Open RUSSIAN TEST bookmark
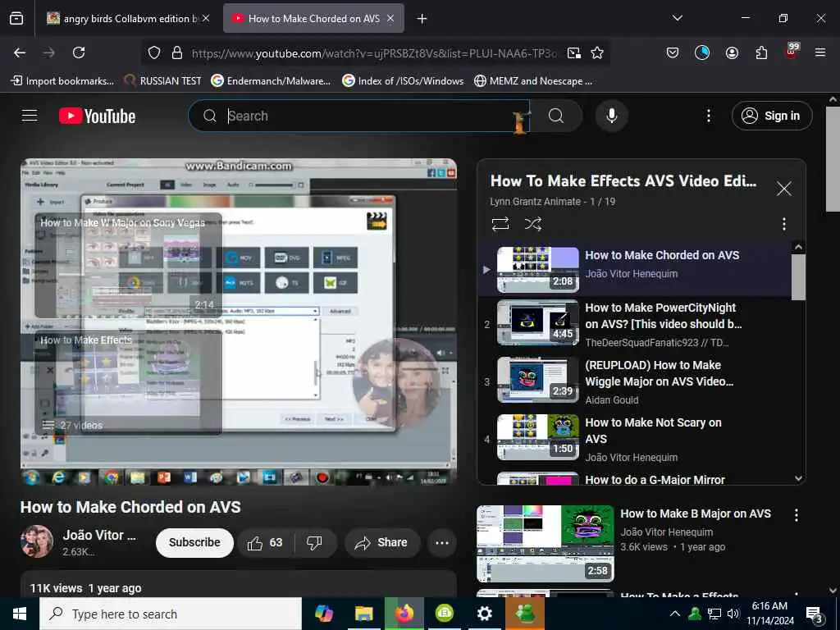This screenshot has width=840, height=630. [x=163, y=81]
